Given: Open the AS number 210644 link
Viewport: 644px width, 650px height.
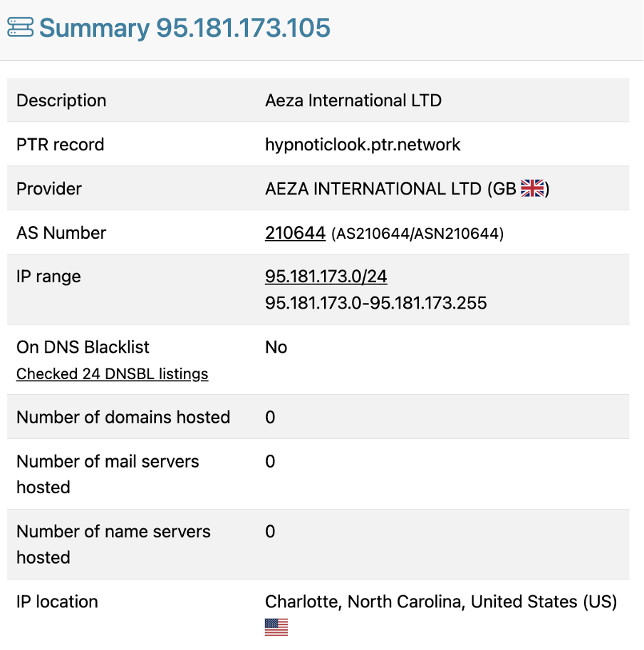Looking at the screenshot, I should tap(295, 233).
